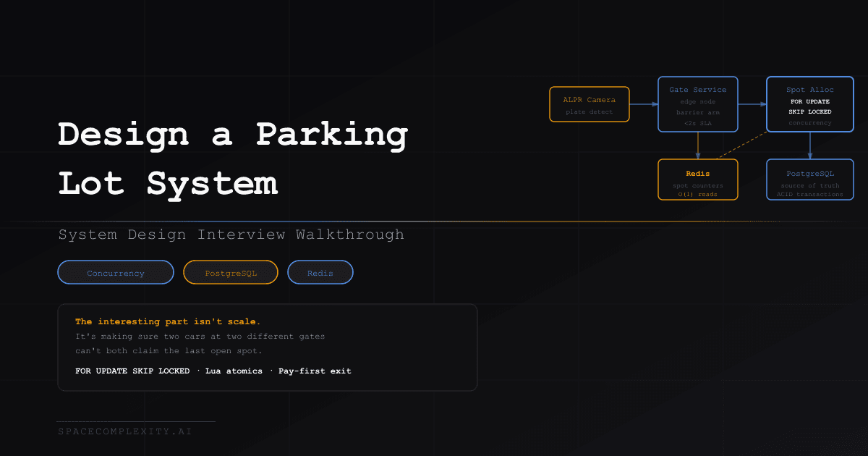Select the ALPR Camera diagram node

[590, 104]
